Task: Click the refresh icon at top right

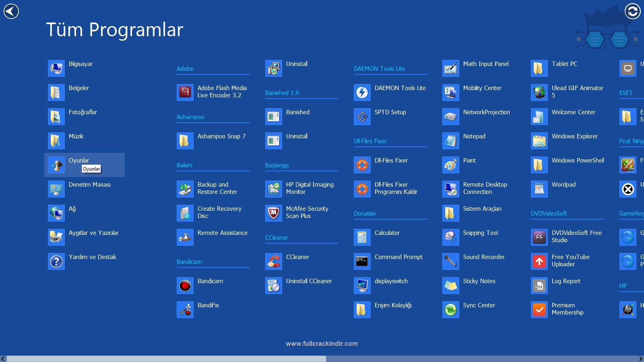Action: 632,11
